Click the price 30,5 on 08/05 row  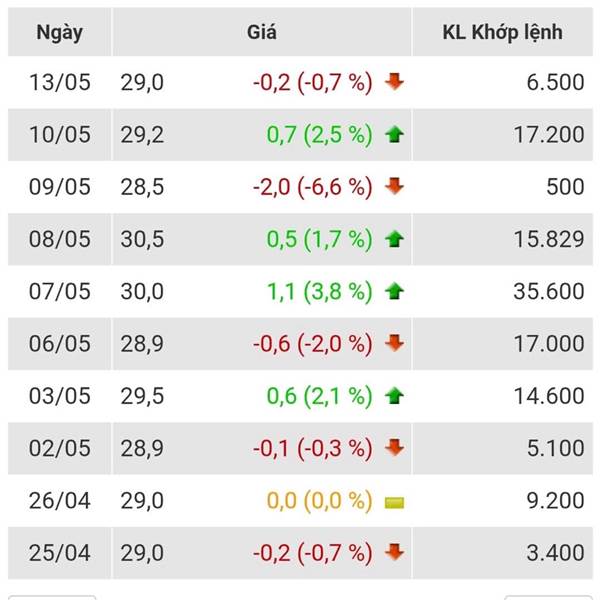coord(141,239)
